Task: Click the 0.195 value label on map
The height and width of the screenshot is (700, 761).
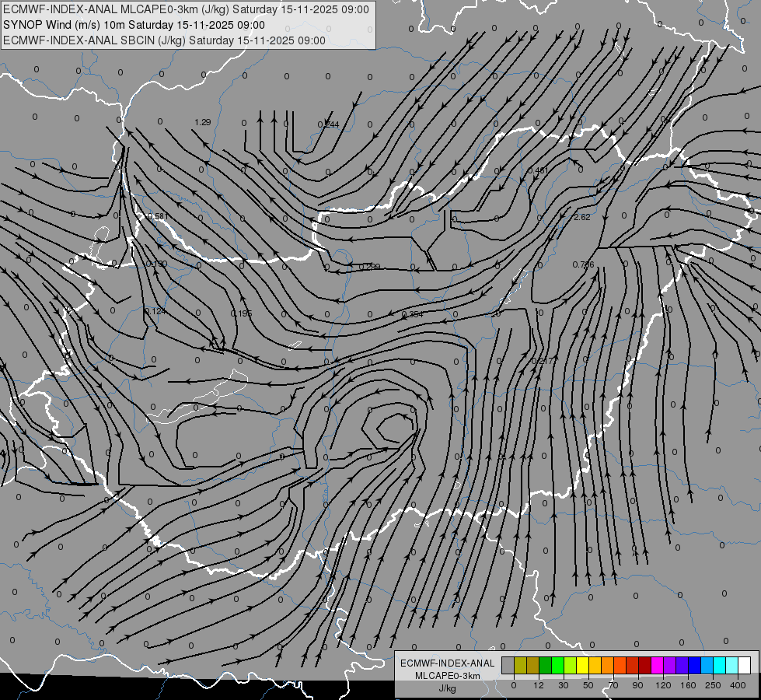Action: coord(241,313)
